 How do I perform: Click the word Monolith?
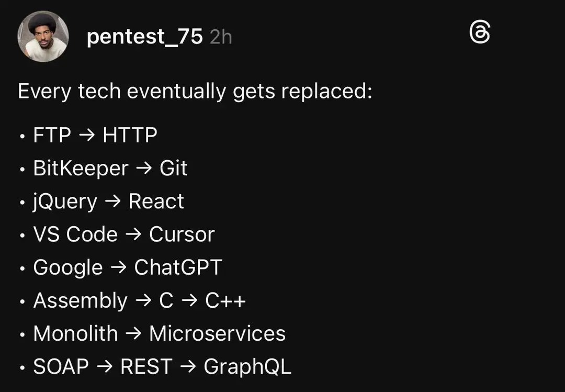(75, 333)
